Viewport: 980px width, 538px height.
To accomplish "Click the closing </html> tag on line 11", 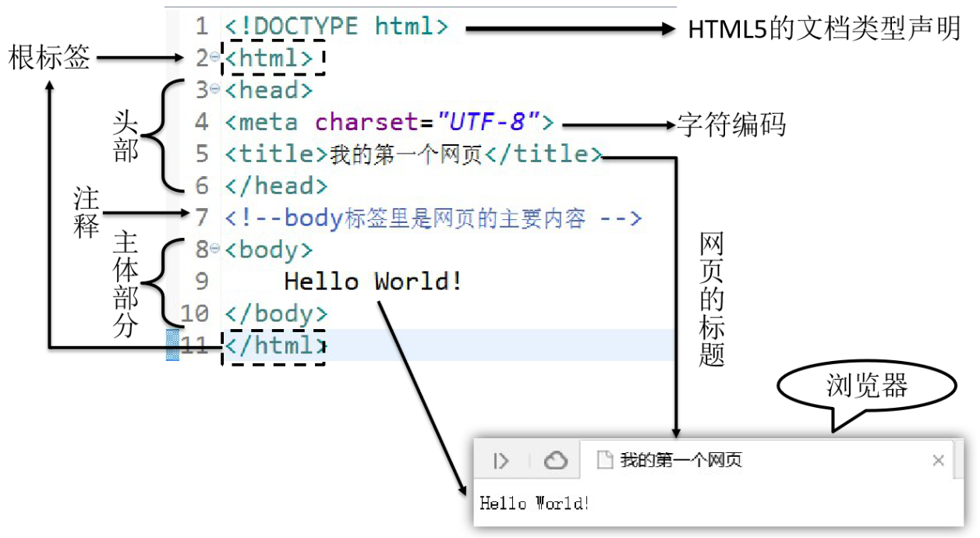I will 274,345.
